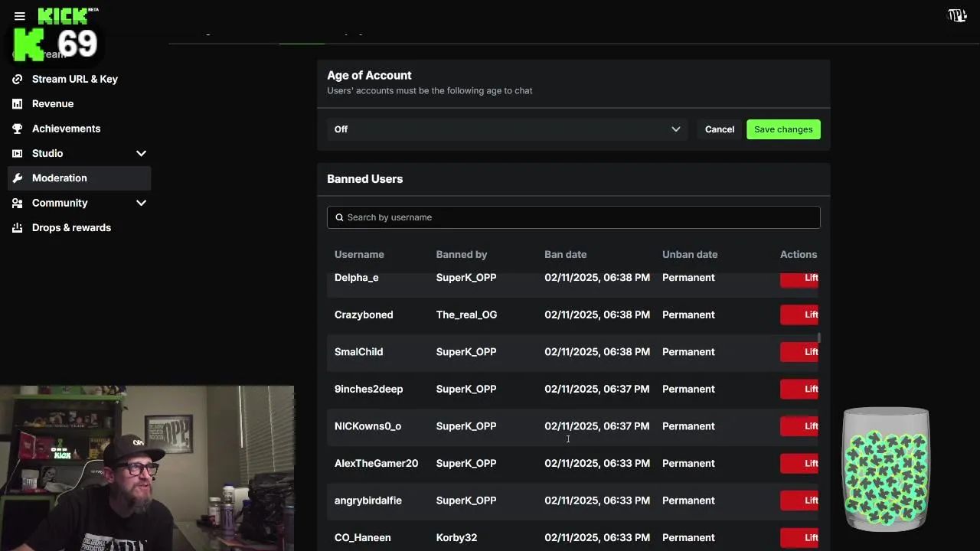
Task: Go to the Achievements page
Action: click(66, 129)
